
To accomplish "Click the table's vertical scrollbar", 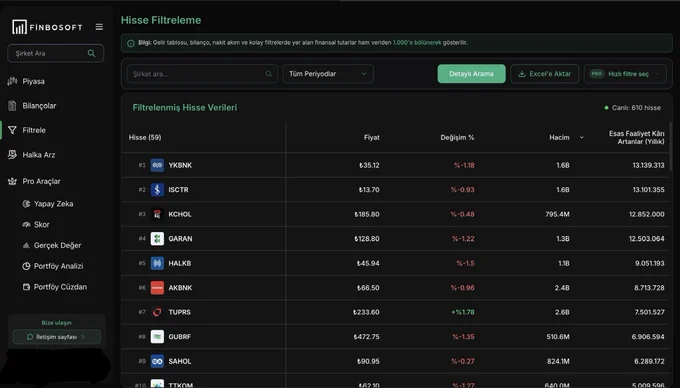I will [671, 146].
